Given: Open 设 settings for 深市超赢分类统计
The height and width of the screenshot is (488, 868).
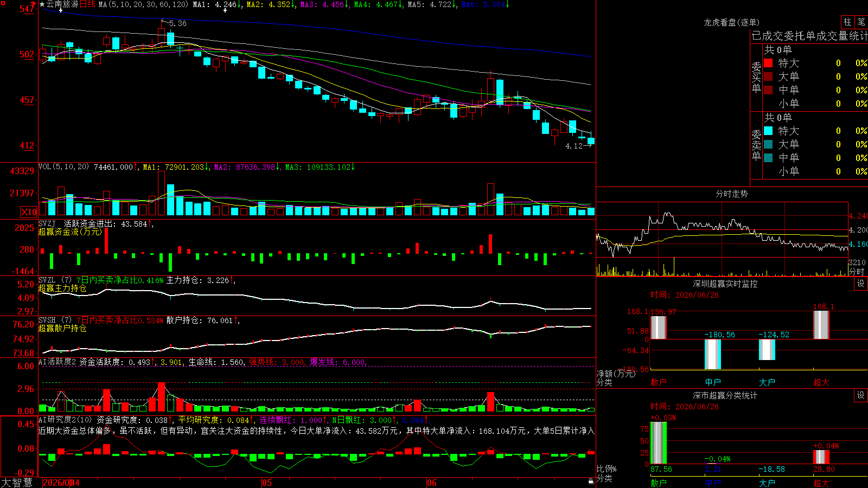Looking at the screenshot, I should click(861, 395).
